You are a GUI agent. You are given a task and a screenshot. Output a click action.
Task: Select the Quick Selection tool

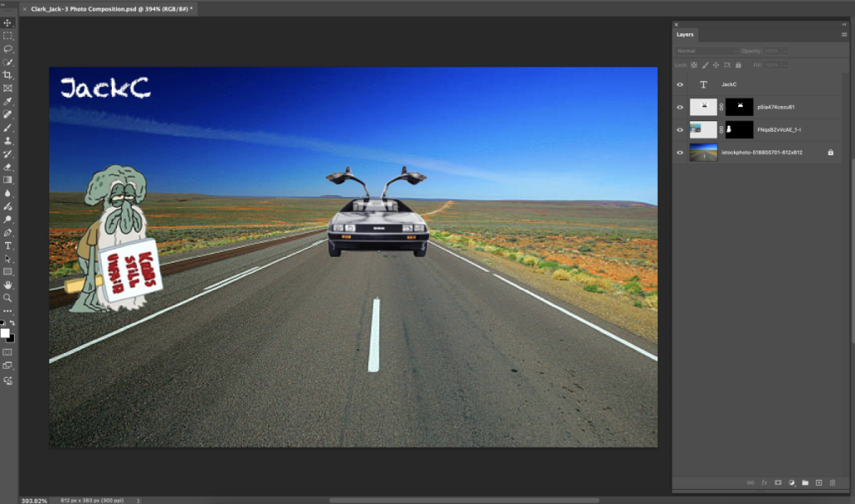(8, 62)
